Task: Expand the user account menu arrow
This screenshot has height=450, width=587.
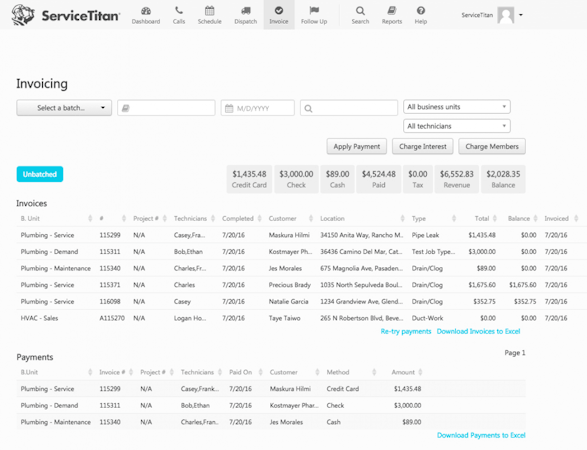Action: click(x=521, y=15)
